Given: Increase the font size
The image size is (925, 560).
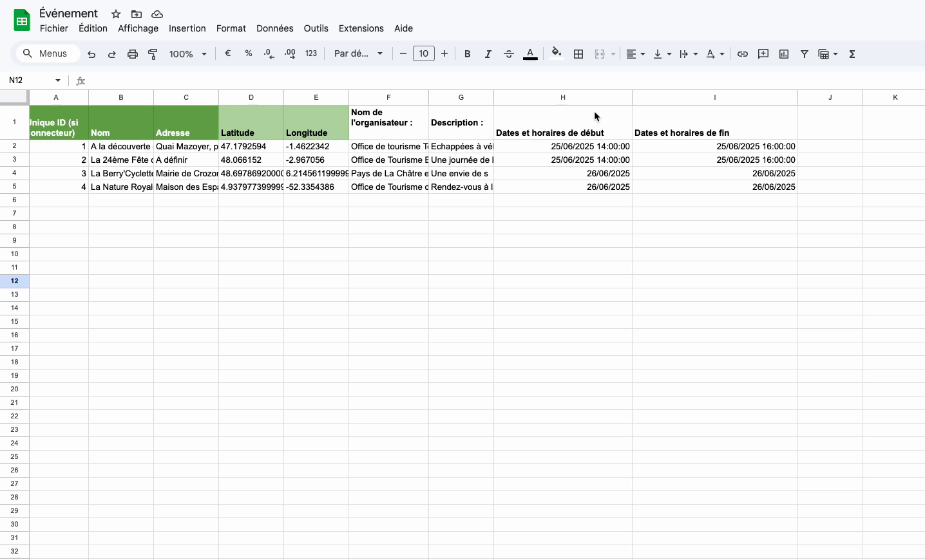Looking at the screenshot, I should point(444,54).
